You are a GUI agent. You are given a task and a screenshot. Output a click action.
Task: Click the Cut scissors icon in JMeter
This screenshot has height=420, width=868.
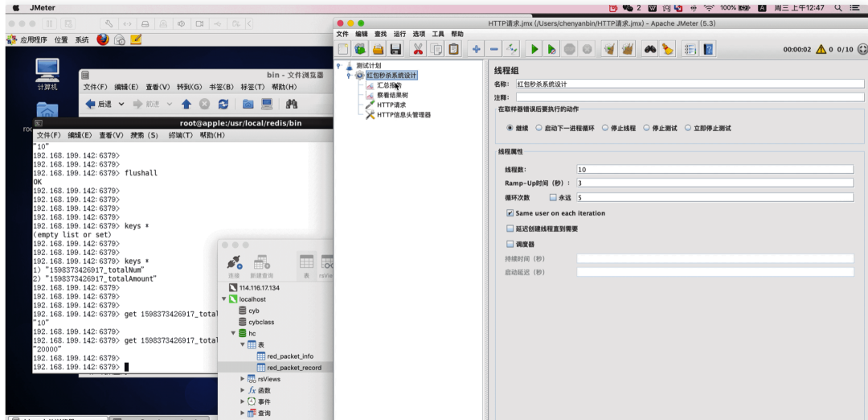(419, 49)
